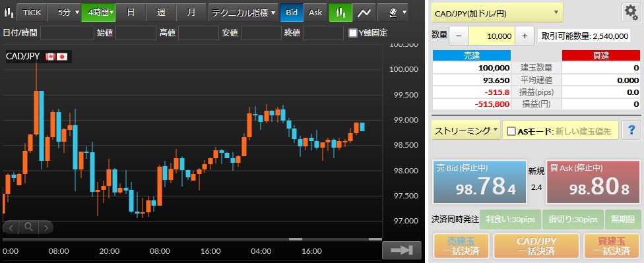Image resolution: width=644 pixels, height=263 pixels.
Task: Enable the Y軸固定 checkbox
Action: [x=353, y=33]
